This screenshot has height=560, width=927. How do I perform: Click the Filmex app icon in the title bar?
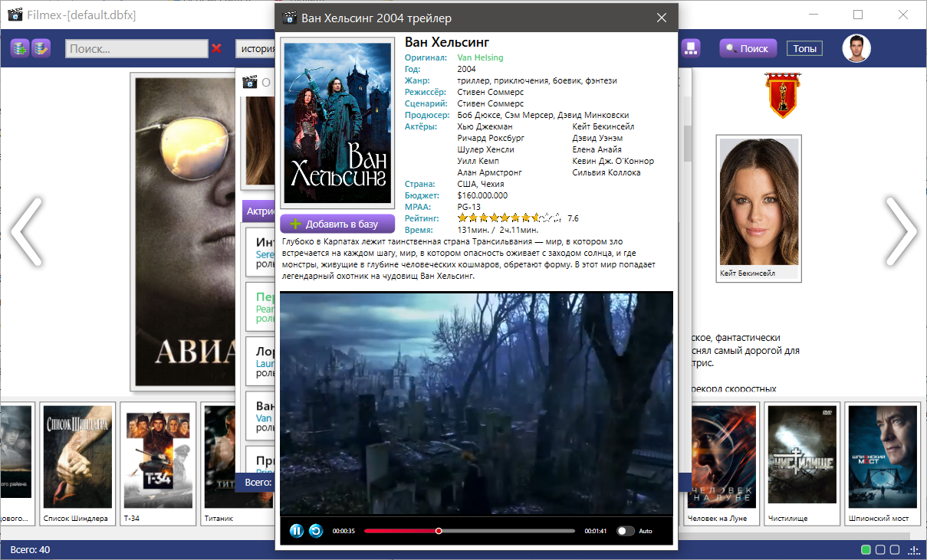point(15,15)
